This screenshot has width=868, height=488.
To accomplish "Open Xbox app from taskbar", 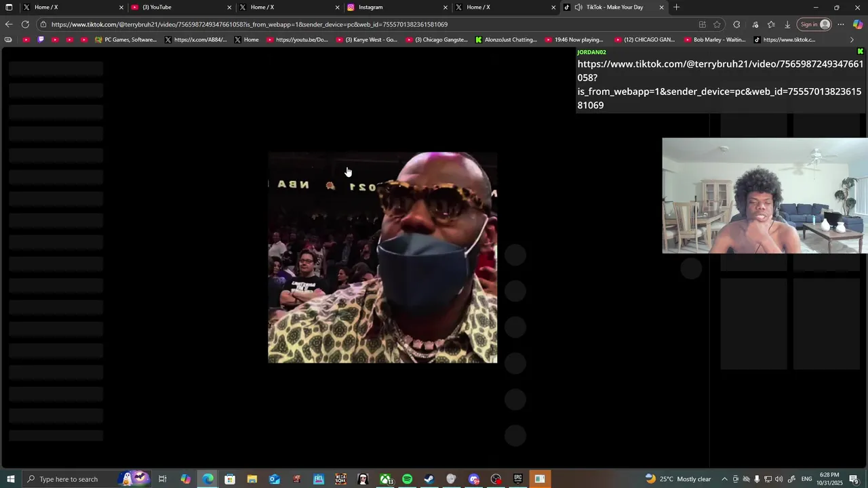I will coord(385,479).
